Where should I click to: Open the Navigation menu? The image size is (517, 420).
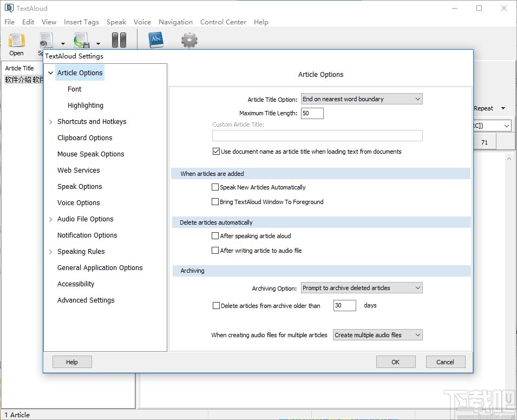pos(175,22)
